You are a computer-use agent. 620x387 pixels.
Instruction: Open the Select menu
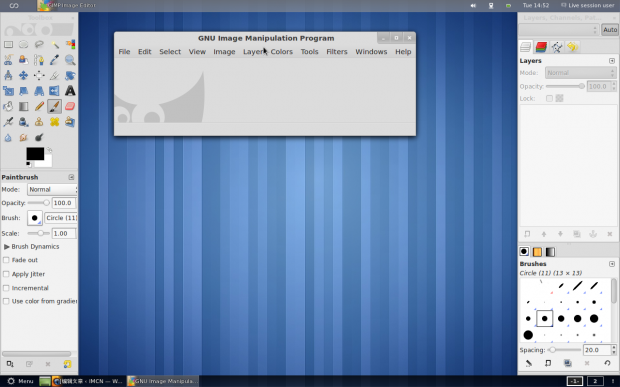click(x=170, y=52)
